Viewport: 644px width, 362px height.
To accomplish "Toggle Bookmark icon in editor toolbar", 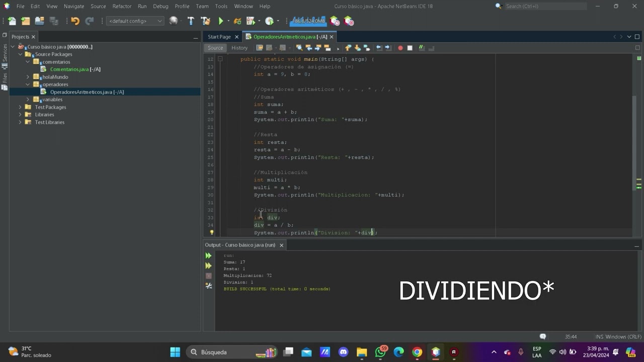I will [366, 48].
